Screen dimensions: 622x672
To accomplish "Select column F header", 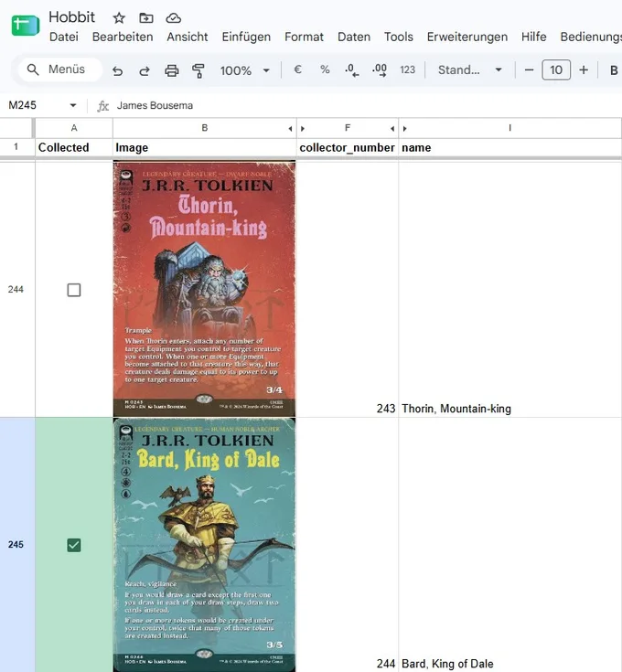I will pos(348,128).
